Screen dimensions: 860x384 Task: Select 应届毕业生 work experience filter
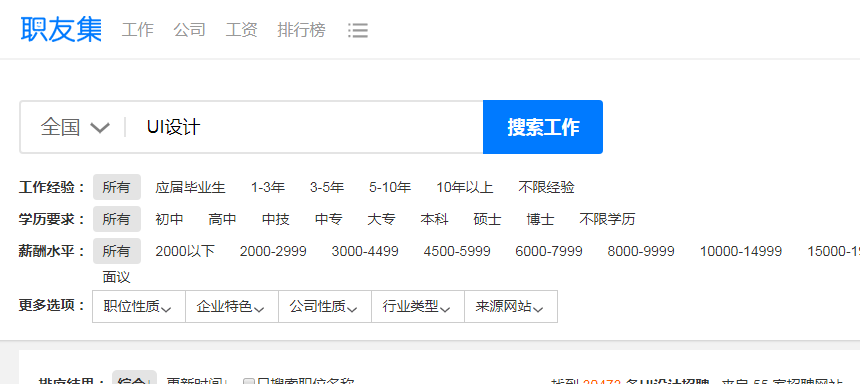click(190, 188)
